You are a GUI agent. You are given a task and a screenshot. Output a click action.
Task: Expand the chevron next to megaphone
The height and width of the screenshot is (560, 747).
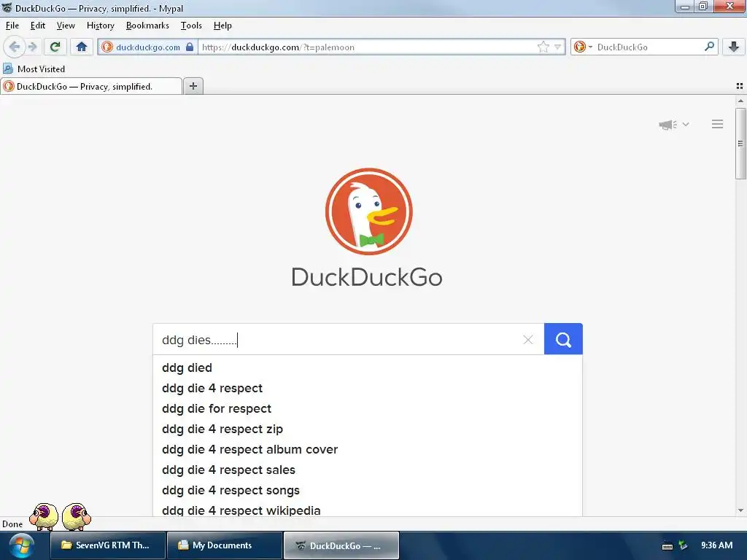click(x=686, y=124)
